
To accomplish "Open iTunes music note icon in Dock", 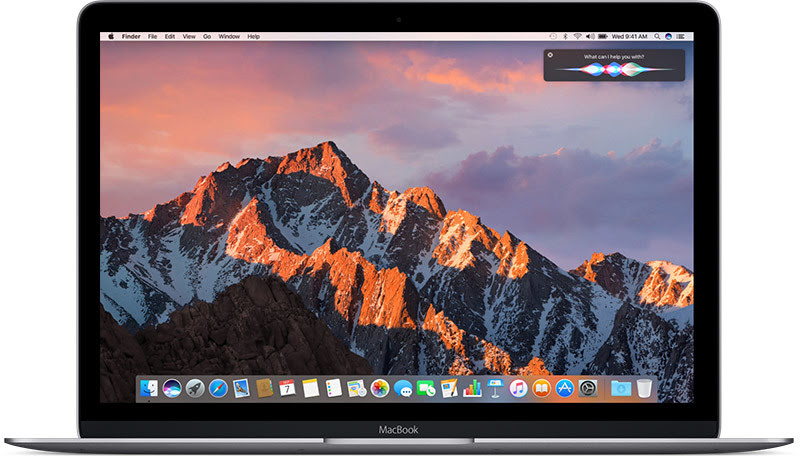I will (518, 389).
